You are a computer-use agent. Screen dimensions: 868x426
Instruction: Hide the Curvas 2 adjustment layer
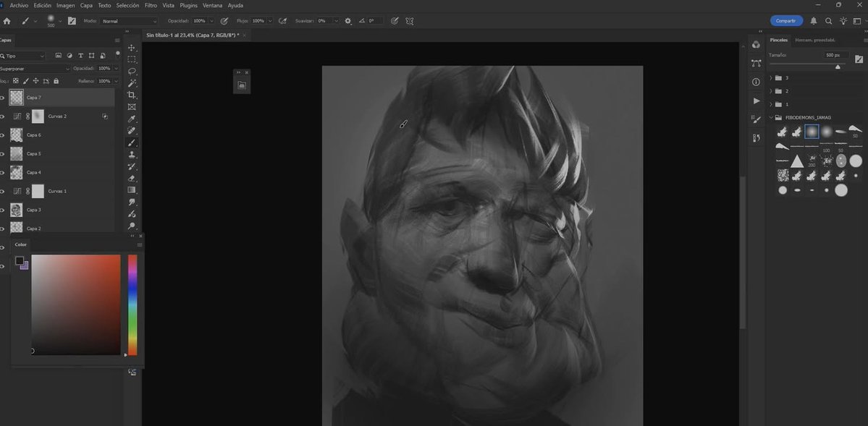[x=2, y=116]
